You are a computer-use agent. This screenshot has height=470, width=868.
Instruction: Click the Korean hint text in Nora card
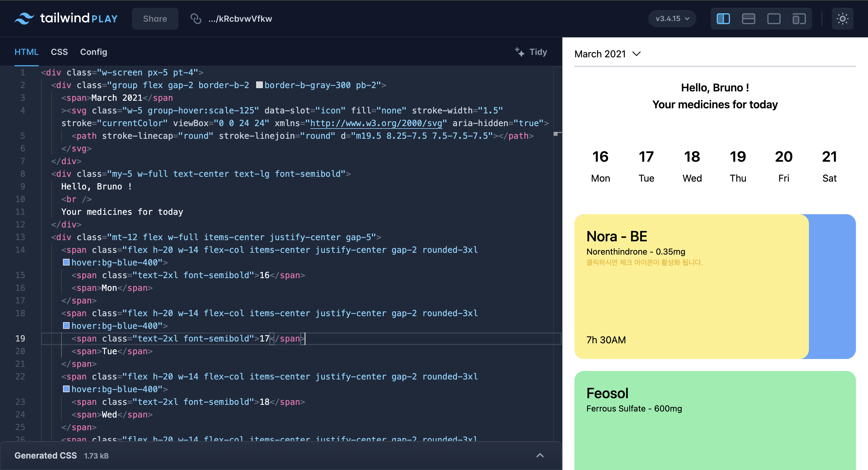[645, 262]
